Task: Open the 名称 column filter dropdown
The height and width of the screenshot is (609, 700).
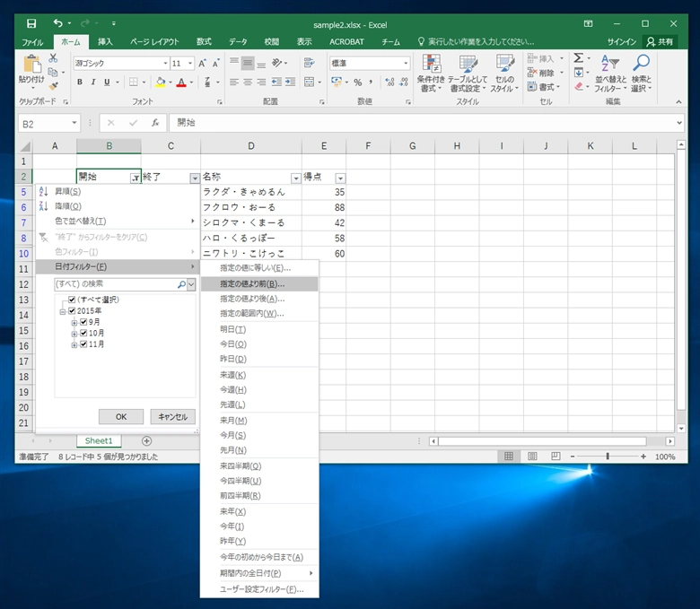Action: coord(295,178)
